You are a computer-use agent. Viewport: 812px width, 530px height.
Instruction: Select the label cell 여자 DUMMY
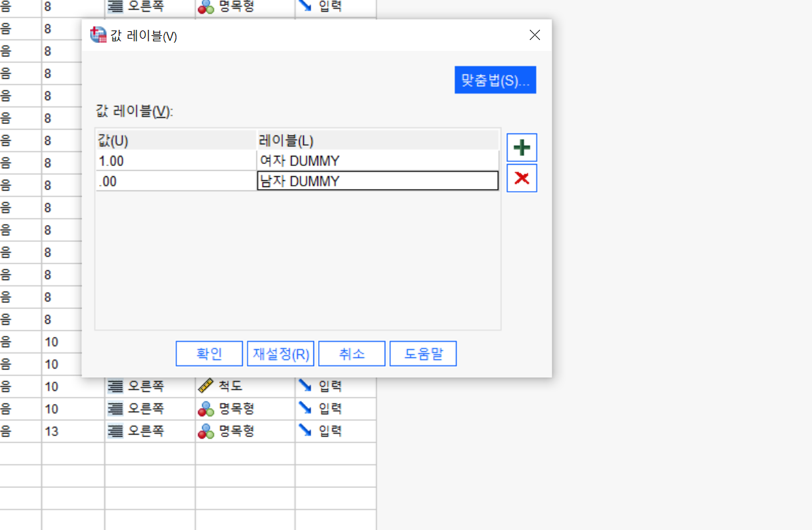(378, 161)
